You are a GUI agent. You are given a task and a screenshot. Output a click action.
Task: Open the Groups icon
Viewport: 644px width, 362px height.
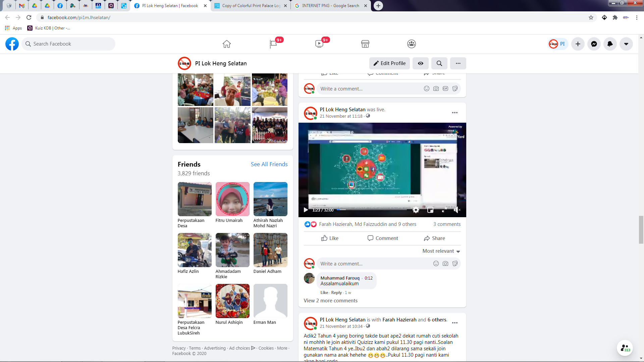point(411,44)
